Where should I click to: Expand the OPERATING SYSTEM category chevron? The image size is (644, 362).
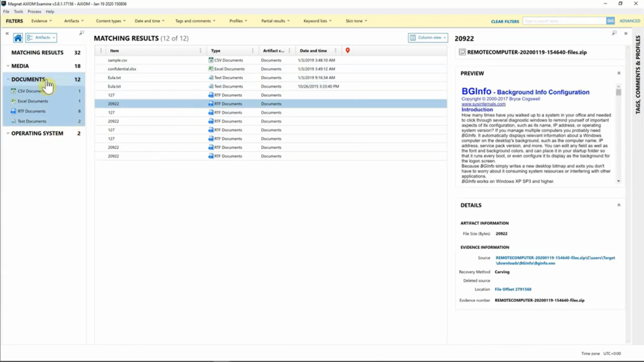tap(8, 133)
